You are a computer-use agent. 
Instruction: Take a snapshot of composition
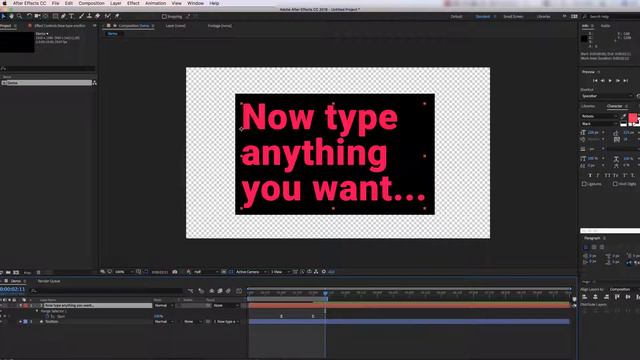click(x=175, y=272)
